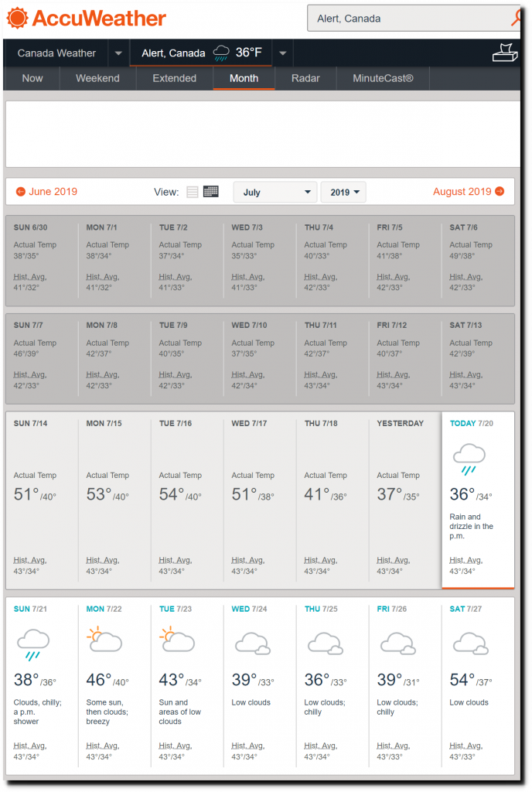Click the WED 7/10 day header
This screenshot has height=792, width=532.
[249, 326]
